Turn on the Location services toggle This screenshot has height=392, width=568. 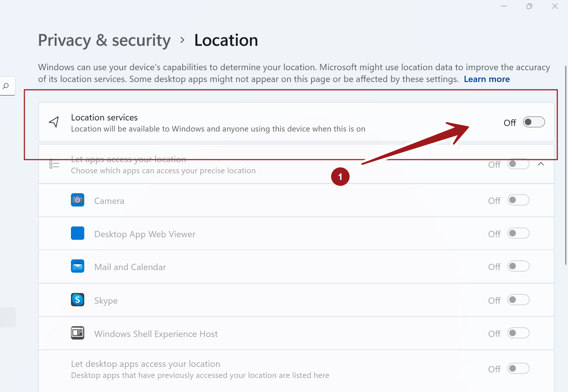coord(534,122)
